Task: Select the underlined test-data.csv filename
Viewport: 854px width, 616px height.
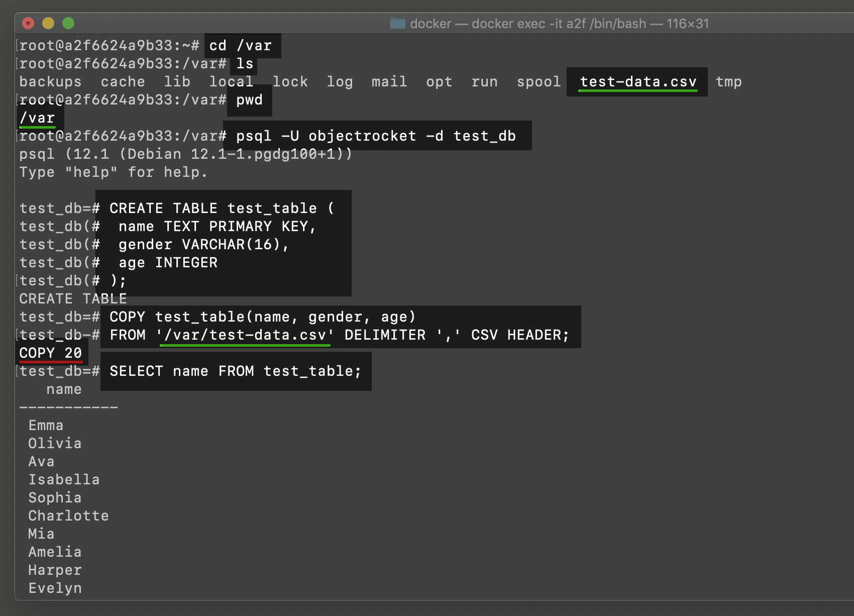Action: click(637, 82)
